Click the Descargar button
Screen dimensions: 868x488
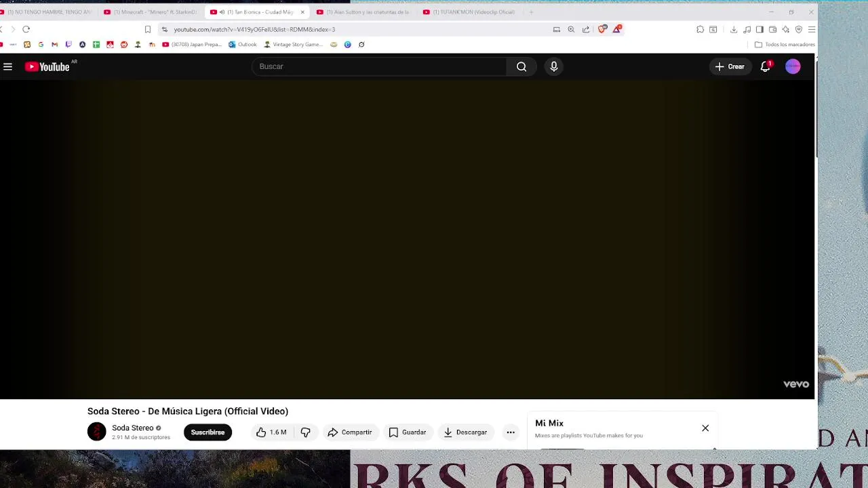click(465, 432)
